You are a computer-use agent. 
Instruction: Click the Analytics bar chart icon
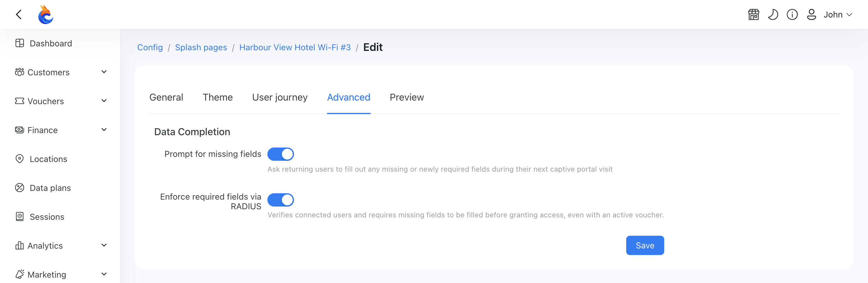[20, 245]
